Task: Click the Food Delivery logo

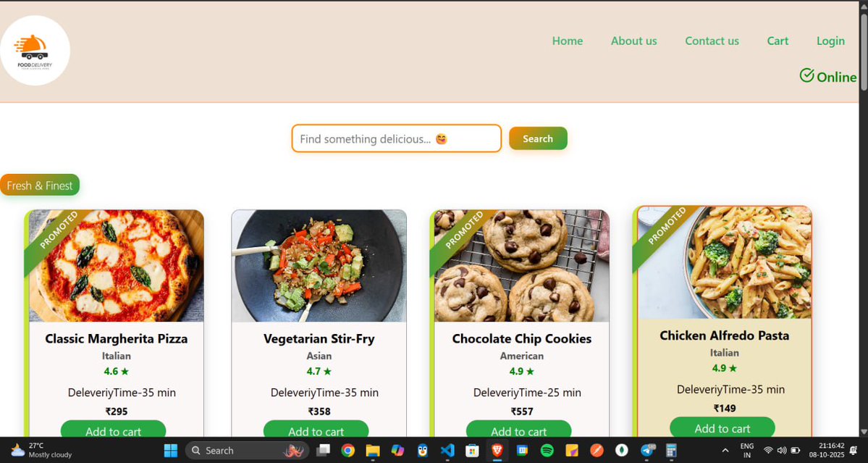Action: 35,51
